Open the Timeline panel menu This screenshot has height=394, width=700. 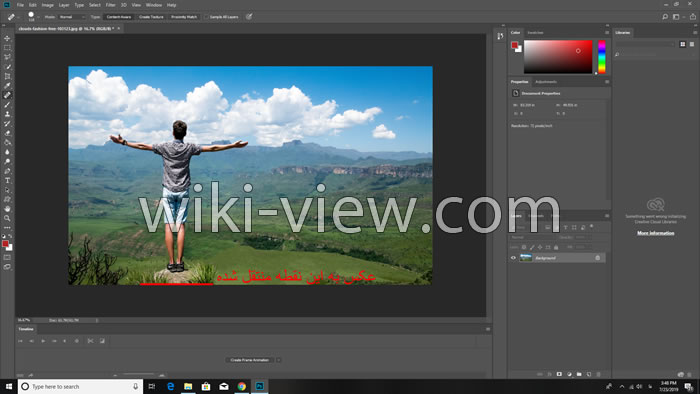point(488,329)
